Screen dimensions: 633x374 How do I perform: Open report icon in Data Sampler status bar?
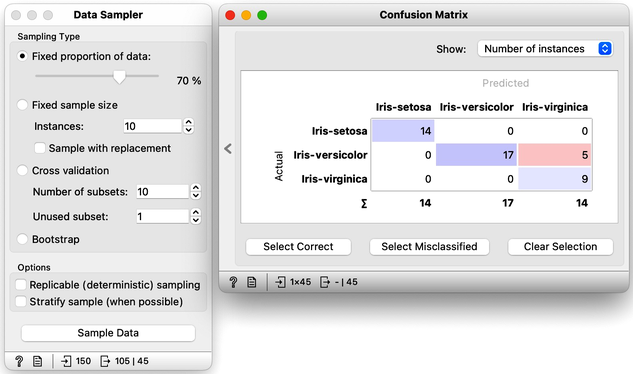(38, 361)
